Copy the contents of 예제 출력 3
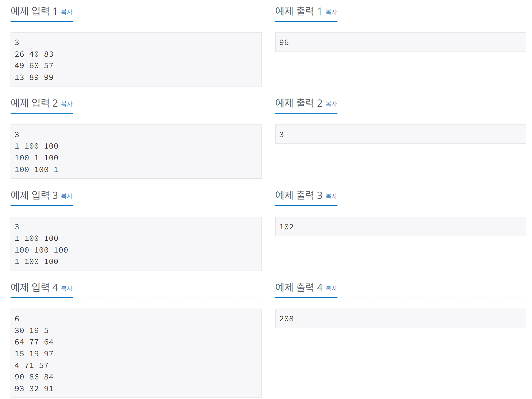The width and height of the screenshot is (532, 399). click(331, 197)
